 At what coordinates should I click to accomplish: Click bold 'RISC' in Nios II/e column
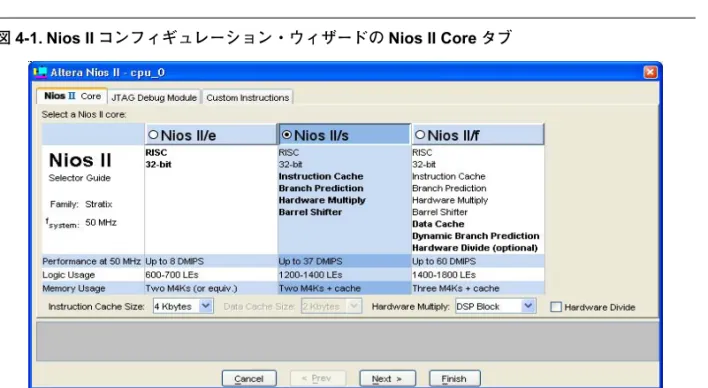tap(156, 153)
